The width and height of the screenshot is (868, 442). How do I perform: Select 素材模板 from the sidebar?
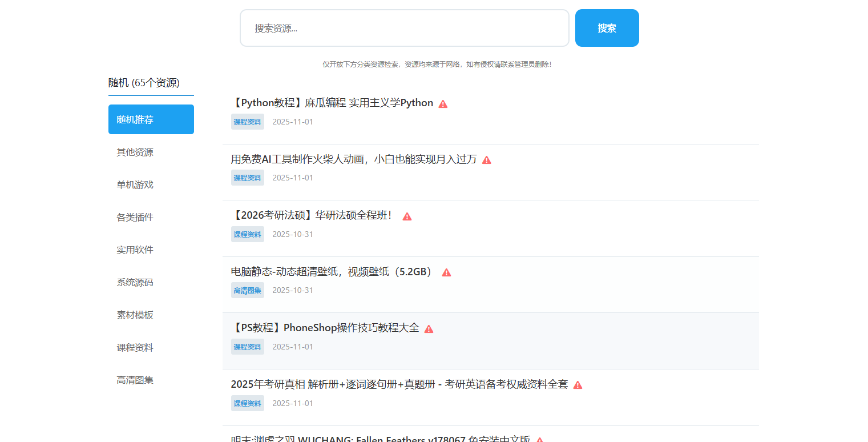coord(135,315)
